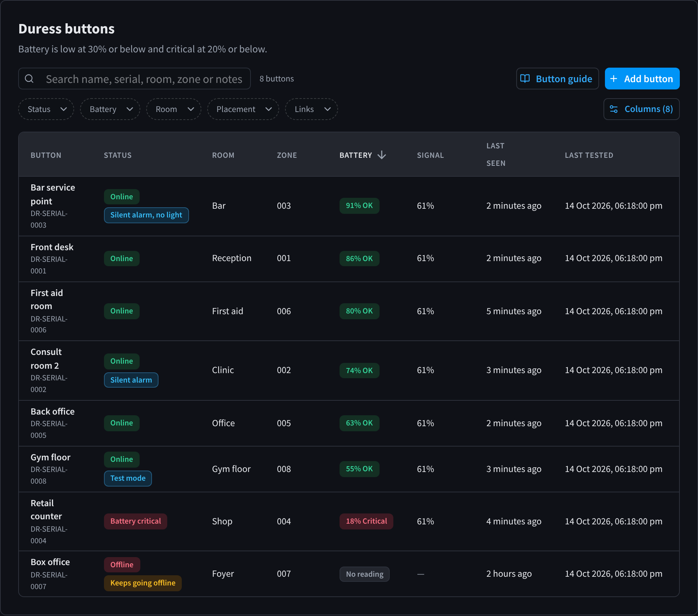Screen dimensions: 698x616
Task: Open the Columns (8) chooser
Action: pyautogui.click(x=642, y=109)
